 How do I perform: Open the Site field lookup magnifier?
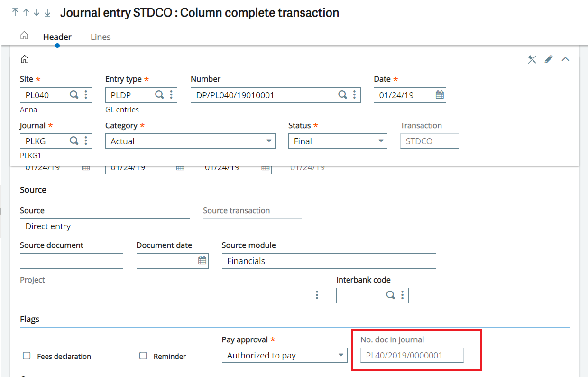pos(74,95)
